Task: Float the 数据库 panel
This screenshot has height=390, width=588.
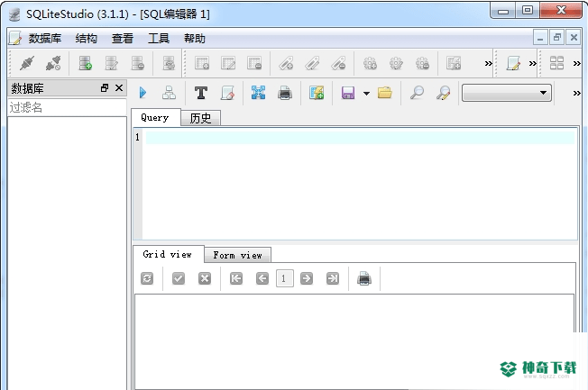Action: coord(105,88)
